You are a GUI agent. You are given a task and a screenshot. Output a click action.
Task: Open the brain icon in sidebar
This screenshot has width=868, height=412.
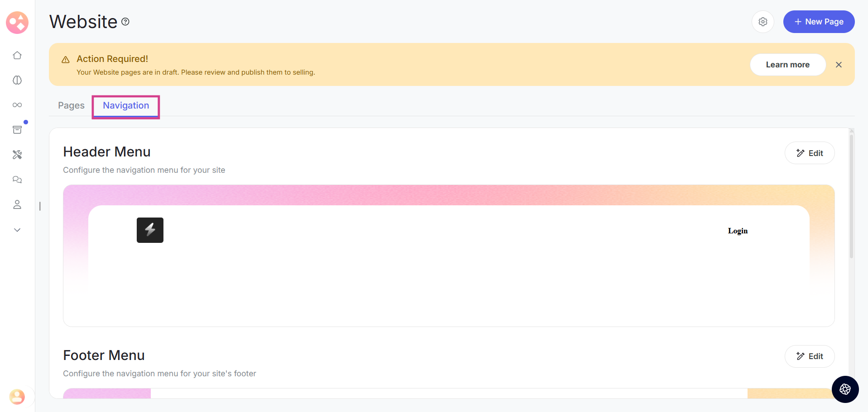[17, 80]
